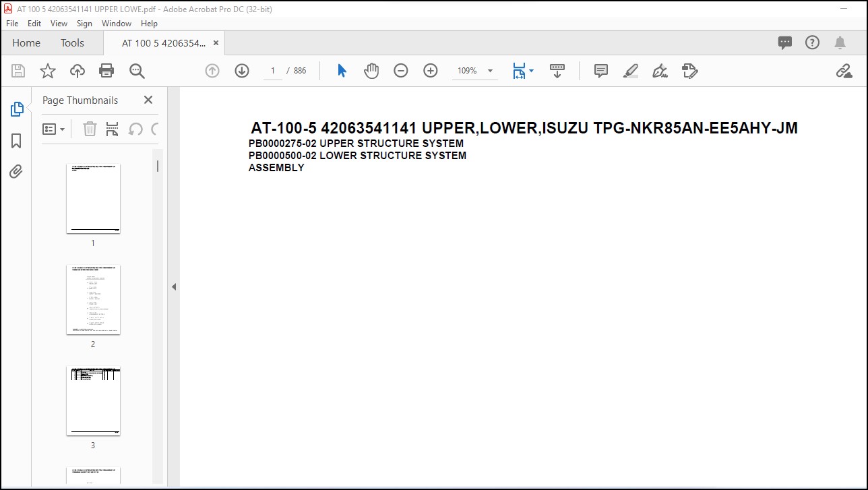Choose the arrow Selection tool

[342, 71]
